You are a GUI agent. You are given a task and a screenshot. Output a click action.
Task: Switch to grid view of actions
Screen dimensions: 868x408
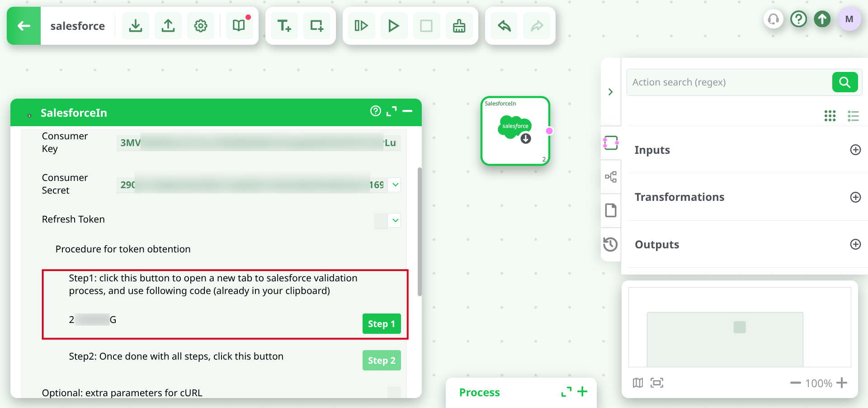tap(830, 116)
